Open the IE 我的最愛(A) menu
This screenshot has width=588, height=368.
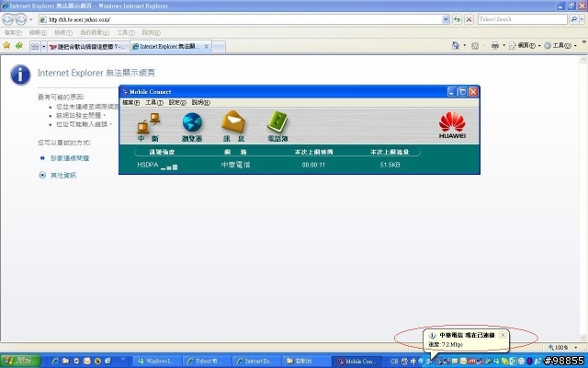point(95,33)
